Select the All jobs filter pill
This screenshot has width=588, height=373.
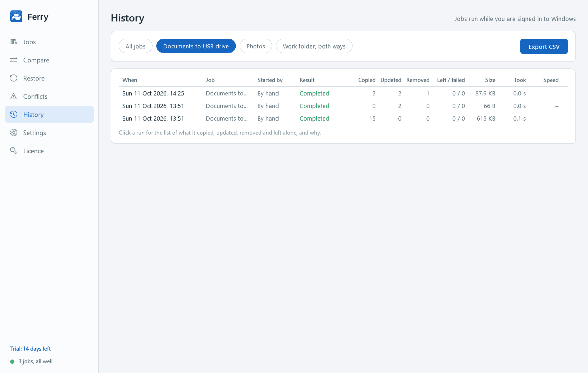136,46
